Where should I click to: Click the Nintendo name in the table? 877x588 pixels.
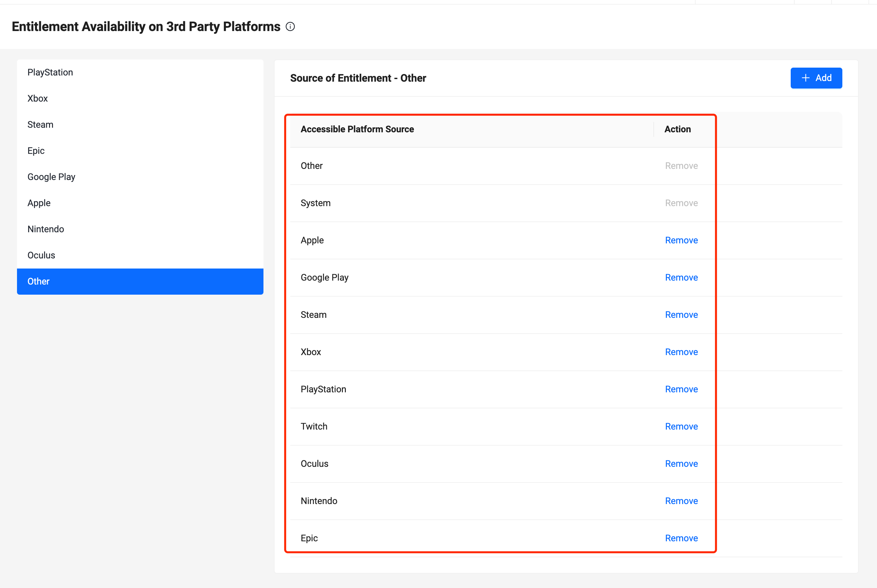coord(319,501)
